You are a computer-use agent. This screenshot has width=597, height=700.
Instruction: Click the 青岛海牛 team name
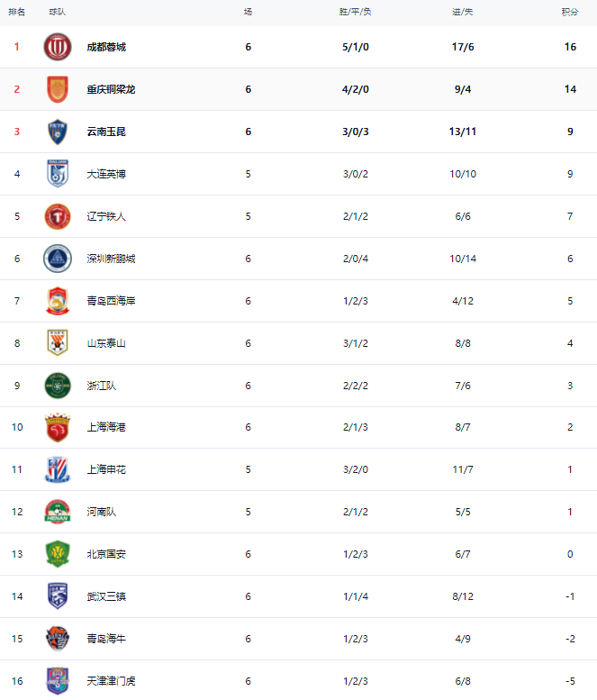(106, 639)
